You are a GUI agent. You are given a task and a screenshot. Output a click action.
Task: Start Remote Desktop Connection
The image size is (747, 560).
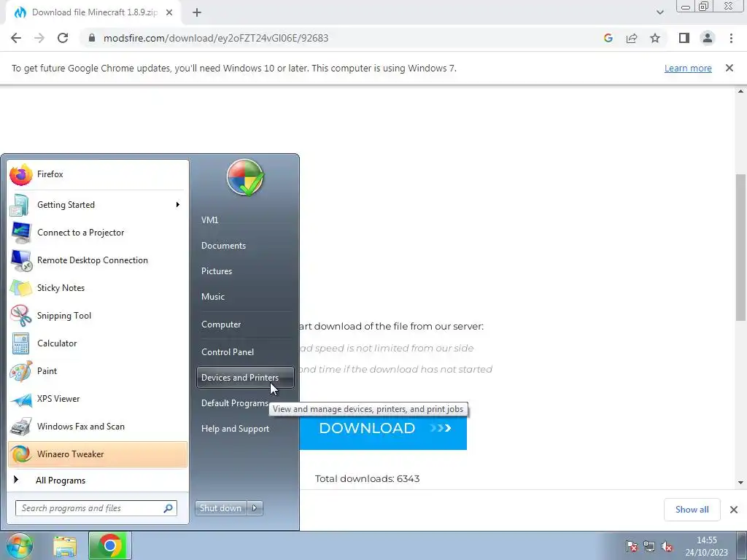pyautogui.click(x=98, y=260)
